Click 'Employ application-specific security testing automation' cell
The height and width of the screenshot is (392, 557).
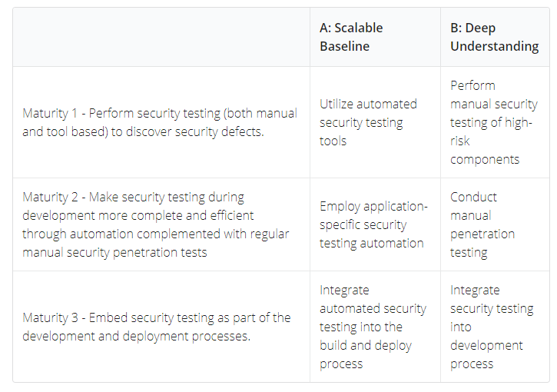pyautogui.click(x=375, y=224)
